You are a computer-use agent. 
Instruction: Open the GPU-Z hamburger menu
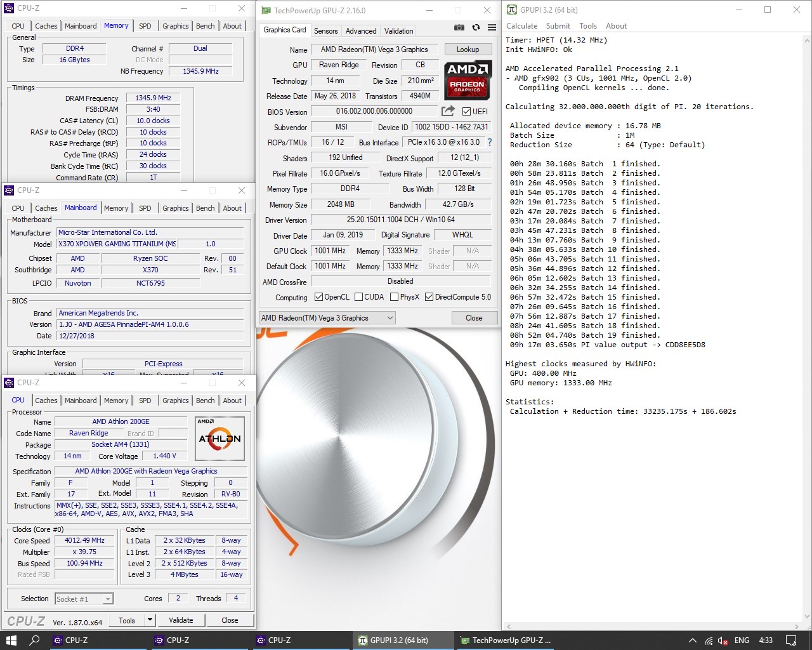coord(492,28)
